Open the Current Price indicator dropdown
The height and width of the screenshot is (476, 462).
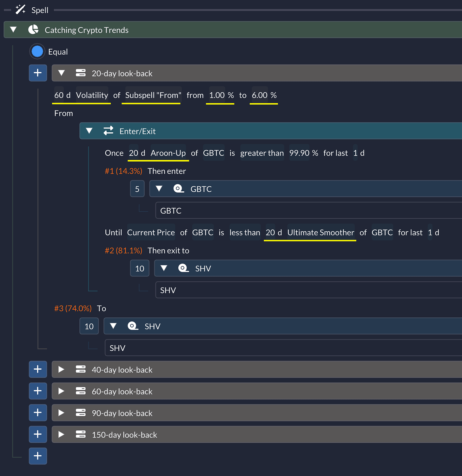click(x=151, y=233)
